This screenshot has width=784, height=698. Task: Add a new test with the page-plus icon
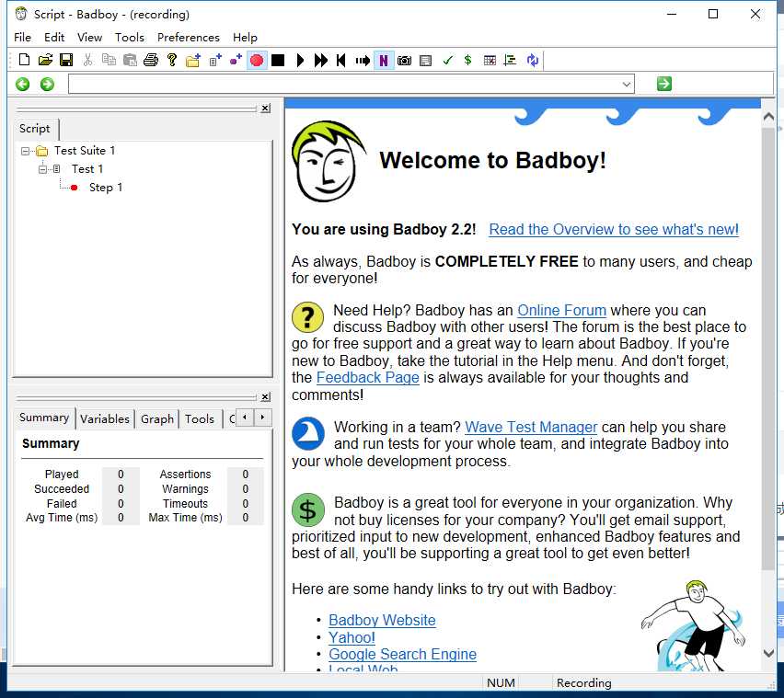point(215,60)
